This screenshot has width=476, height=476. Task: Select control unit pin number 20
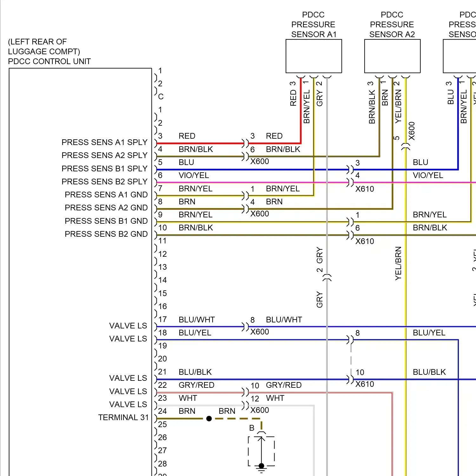(162, 359)
